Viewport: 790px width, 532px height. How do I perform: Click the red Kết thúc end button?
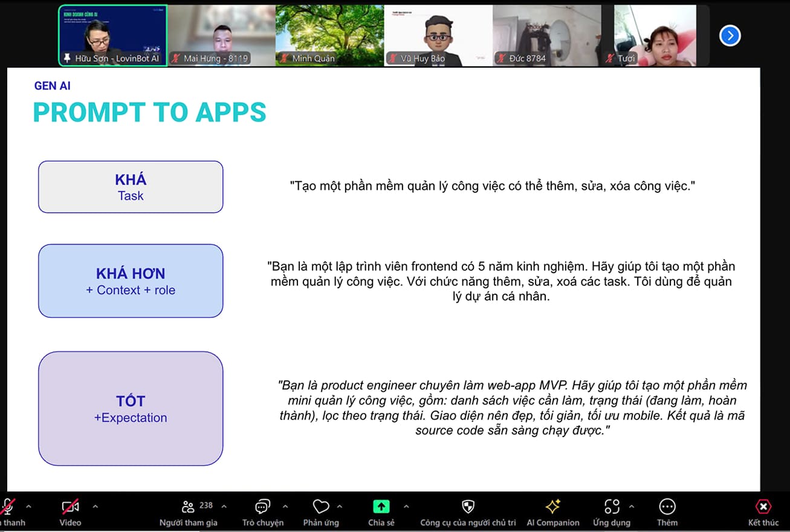point(763,507)
